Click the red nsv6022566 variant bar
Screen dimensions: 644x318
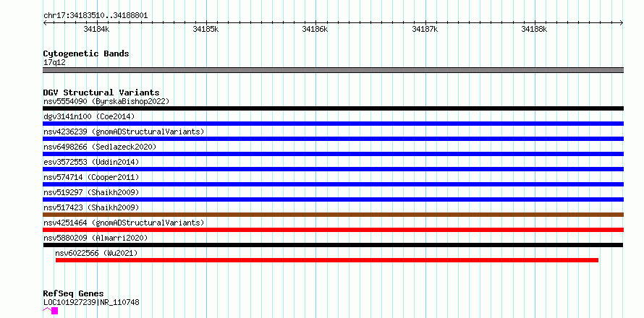pyautogui.click(x=327, y=260)
